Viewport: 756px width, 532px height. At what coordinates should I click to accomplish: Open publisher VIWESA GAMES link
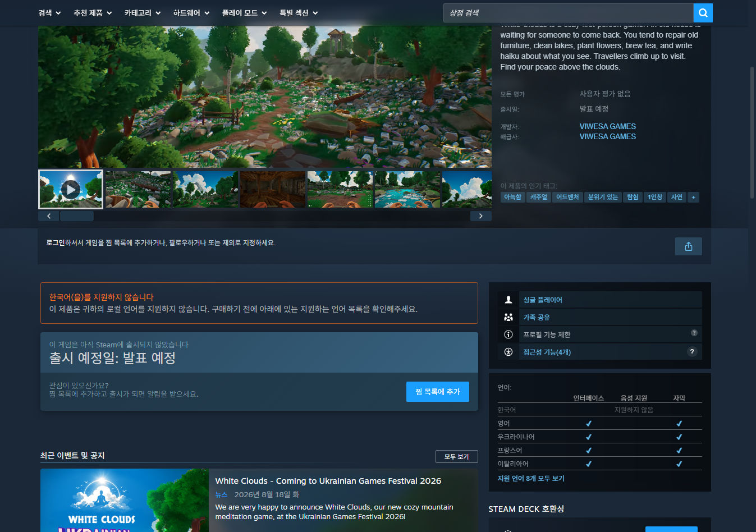point(608,136)
